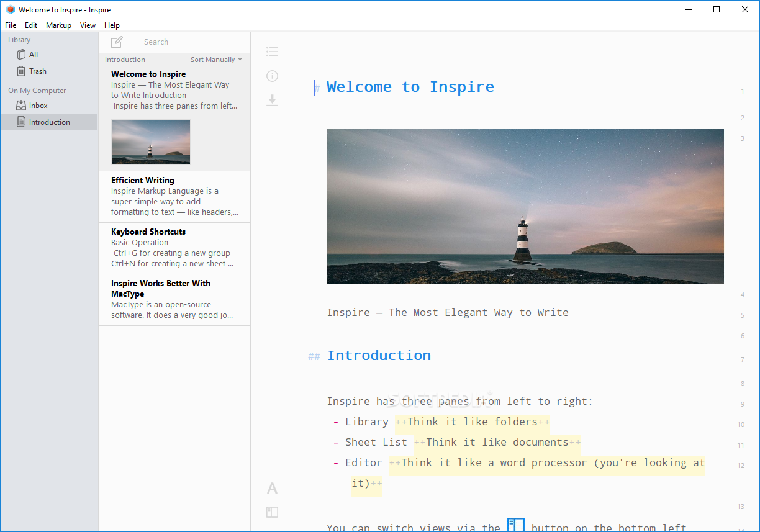Open the Sort Manually dropdown

[217, 60]
